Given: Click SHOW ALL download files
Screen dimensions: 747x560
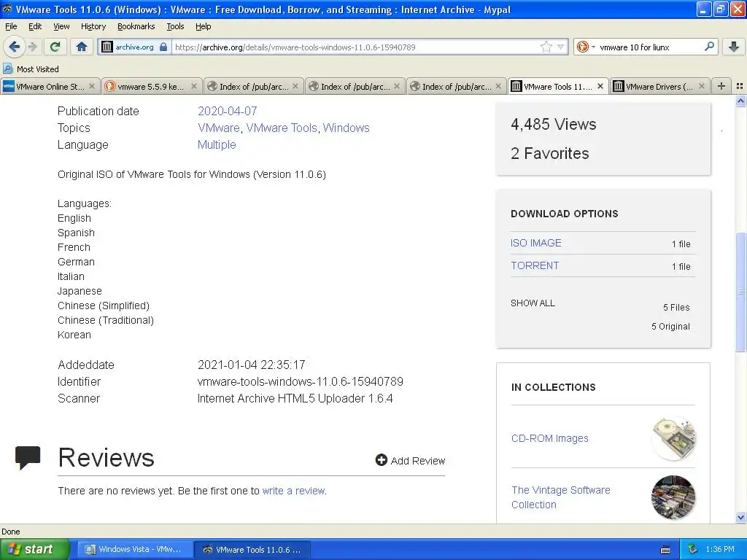Looking at the screenshot, I should (x=533, y=303).
